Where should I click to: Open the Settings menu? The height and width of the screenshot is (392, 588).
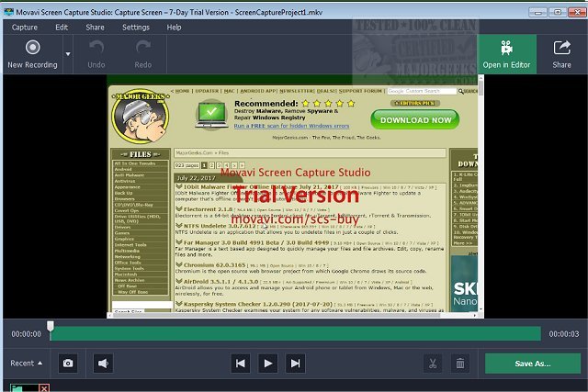[x=136, y=28]
